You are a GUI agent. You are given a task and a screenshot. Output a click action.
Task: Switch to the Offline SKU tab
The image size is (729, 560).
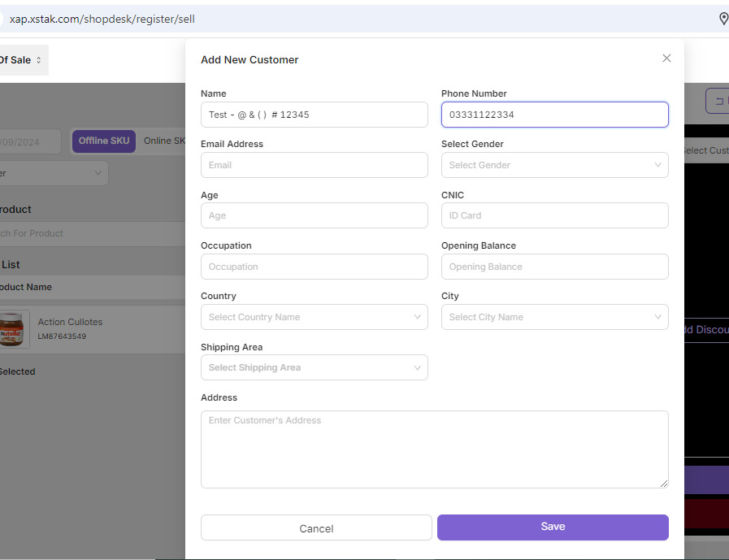click(104, 141)
